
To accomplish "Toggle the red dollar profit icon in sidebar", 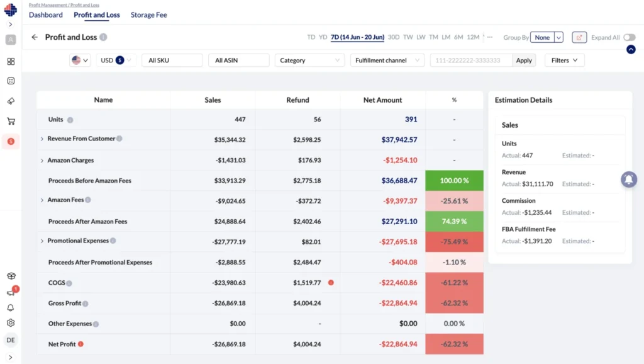I will point(10,141).
